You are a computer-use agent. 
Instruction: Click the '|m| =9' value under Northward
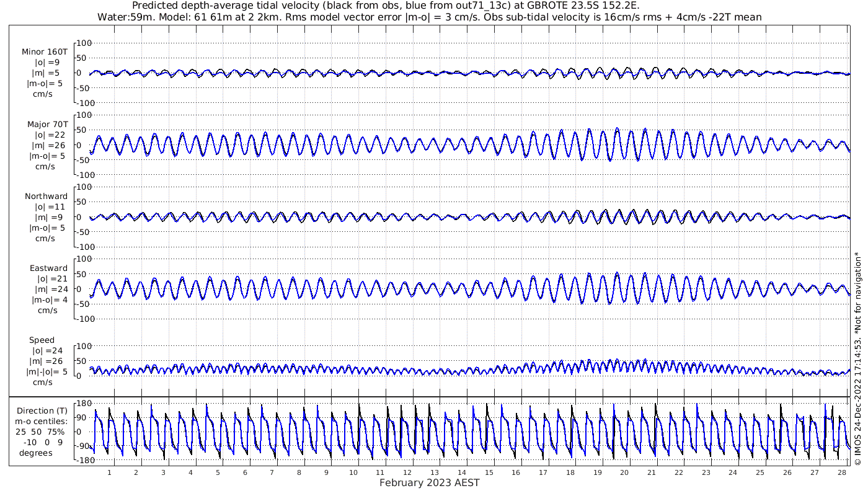[47, 218]
